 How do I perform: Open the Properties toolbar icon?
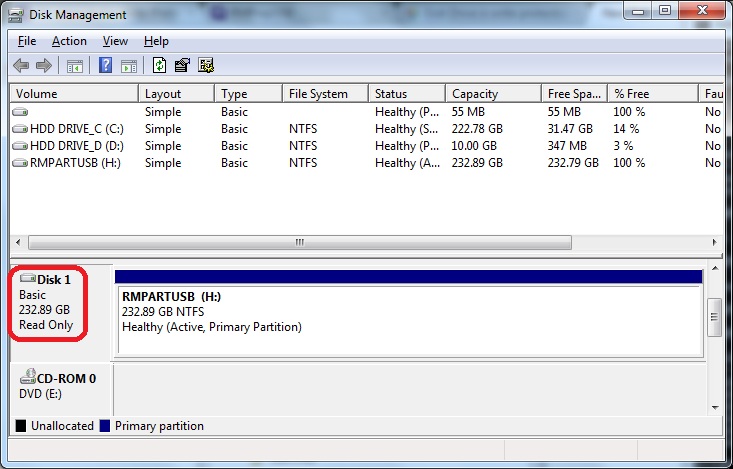182,65
